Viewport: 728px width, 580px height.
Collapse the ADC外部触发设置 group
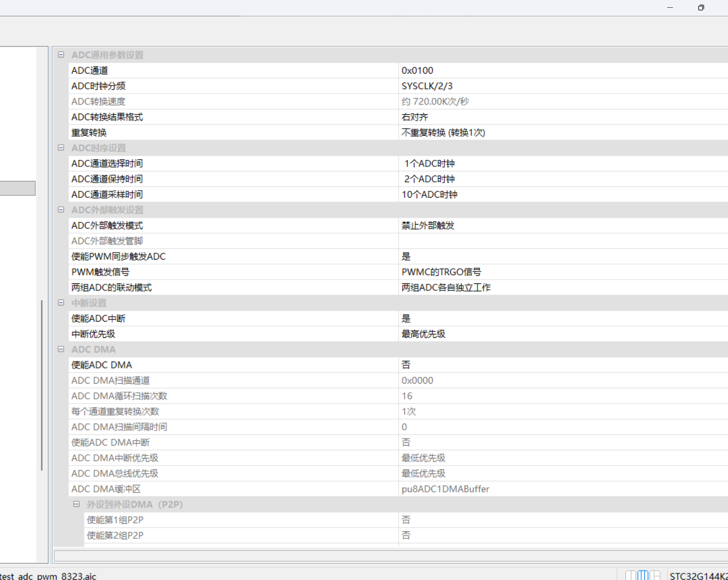[x=61, y=210]
